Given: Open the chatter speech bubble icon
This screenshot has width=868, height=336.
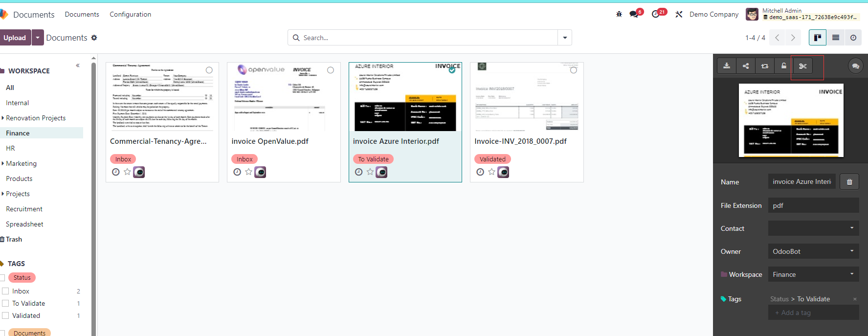Looking at the screenshot, I should click(855, 66).
